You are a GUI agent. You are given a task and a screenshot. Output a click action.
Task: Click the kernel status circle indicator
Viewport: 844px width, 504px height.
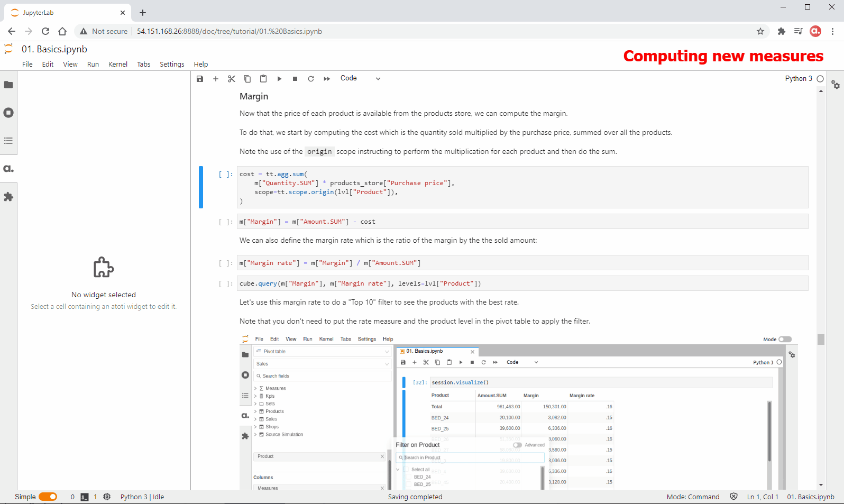tap(820, 79)
